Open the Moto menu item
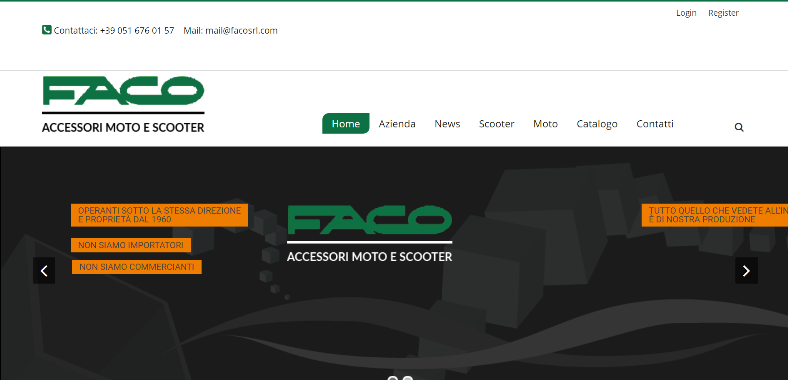This screenshot has width=788, height=380. 545,124
